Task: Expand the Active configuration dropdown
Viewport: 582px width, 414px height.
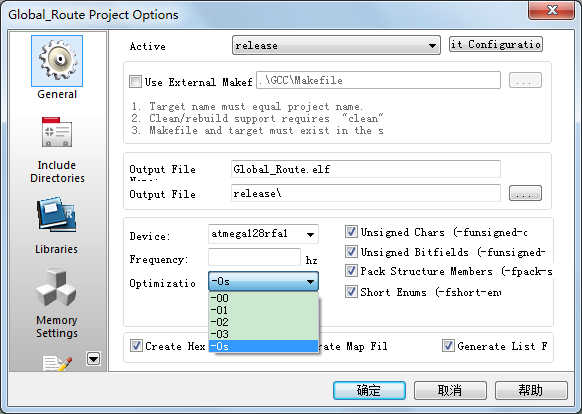Action: point(336,45)
